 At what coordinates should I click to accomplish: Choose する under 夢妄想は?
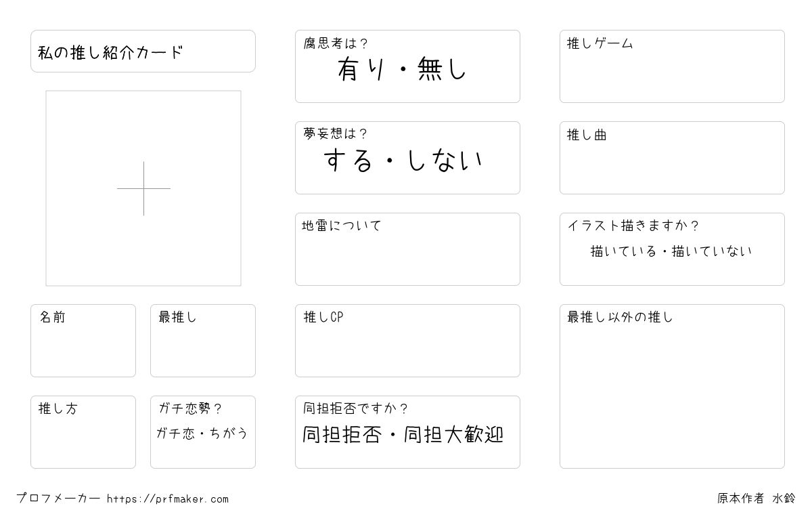[348, 161]
